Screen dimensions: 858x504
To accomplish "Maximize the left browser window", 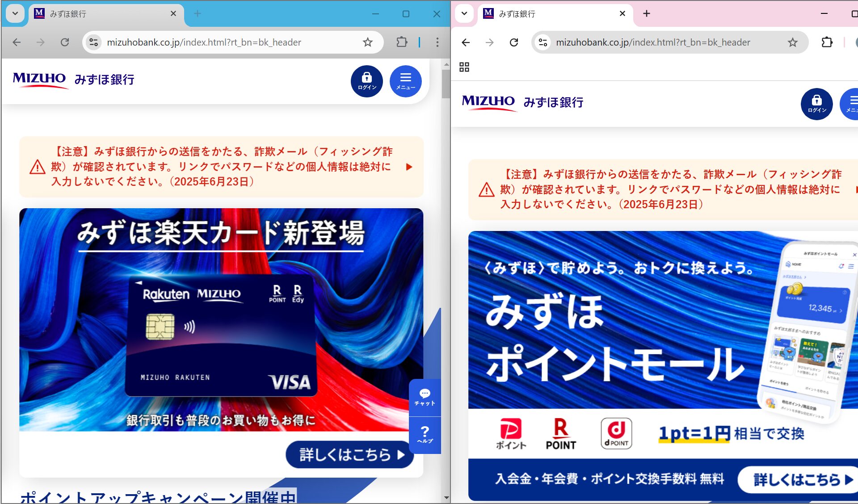I will coord(406,14).
